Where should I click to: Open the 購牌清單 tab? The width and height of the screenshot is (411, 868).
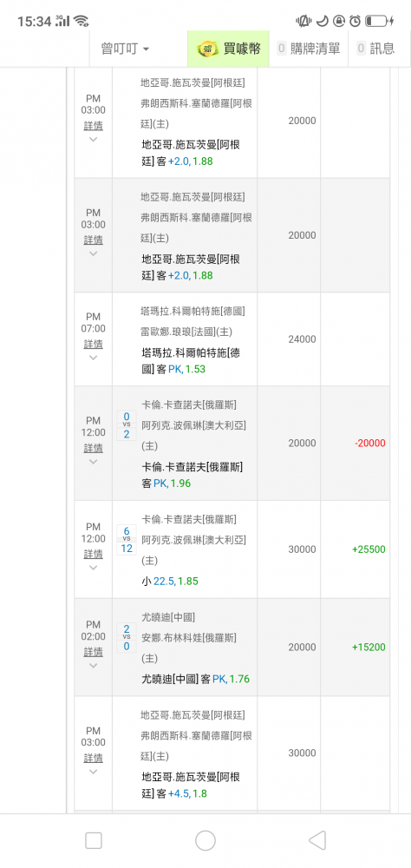pyautogui.click(x=309, y=49)
